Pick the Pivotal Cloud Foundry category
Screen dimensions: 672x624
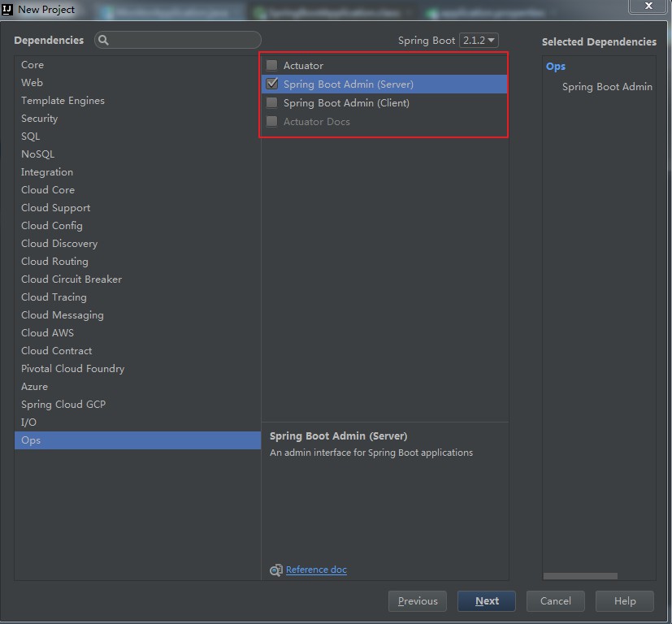point(137,369)
